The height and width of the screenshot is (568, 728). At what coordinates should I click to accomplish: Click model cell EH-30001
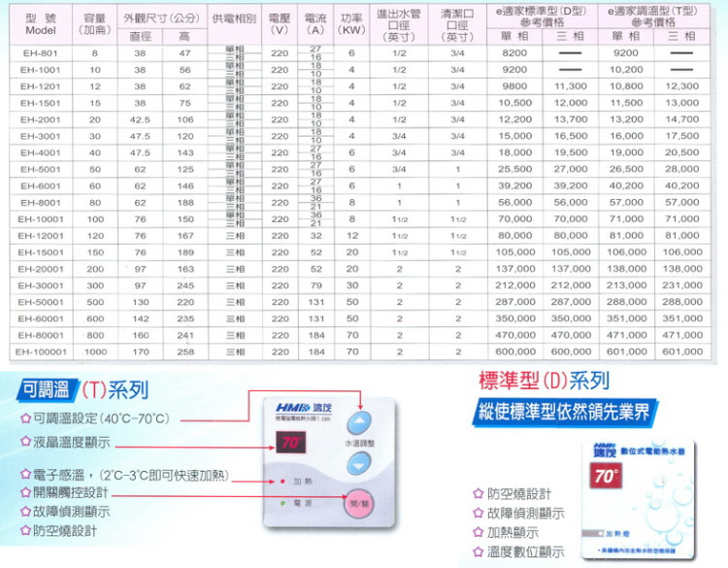[41, 285]
